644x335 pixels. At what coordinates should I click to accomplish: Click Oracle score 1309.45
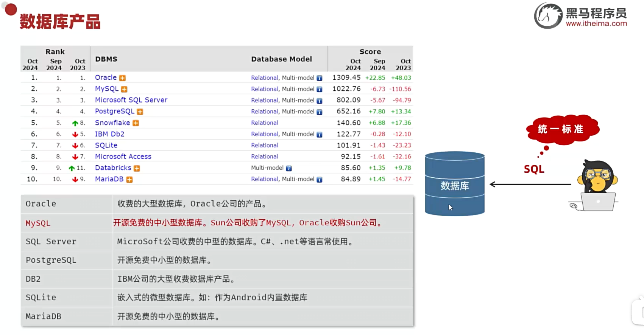click(x=346, y=78)
